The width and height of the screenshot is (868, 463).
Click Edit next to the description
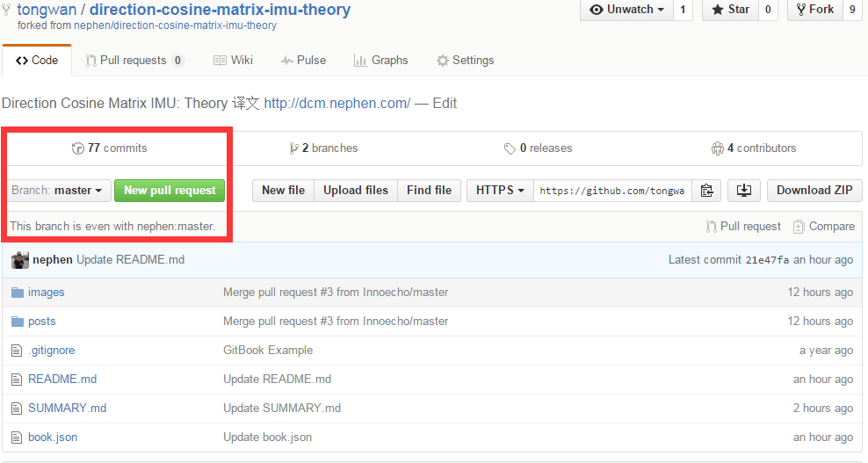click(x=445, y=104)
